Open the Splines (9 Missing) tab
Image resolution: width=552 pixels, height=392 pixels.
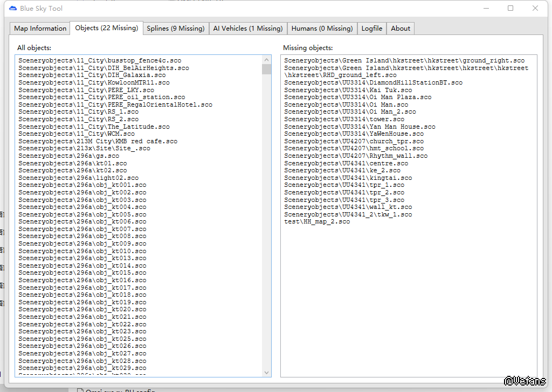pyautogui.click(x=176, y=29)
